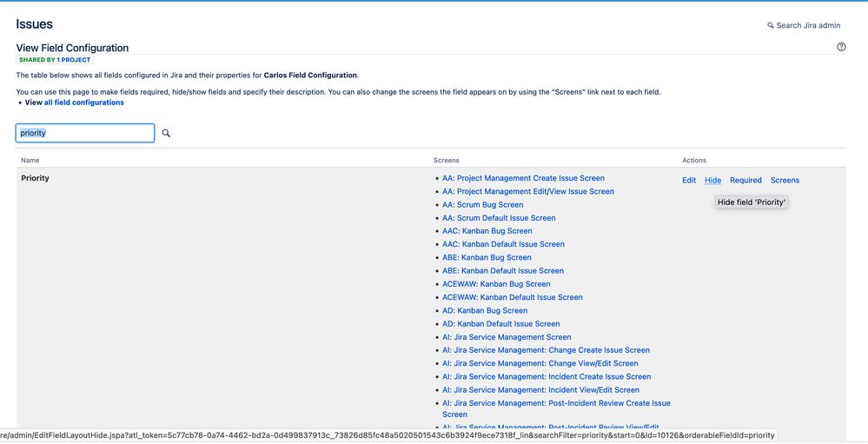The width and height of the screenshot is (868, 444).
Task: Open AD: Kanban Bug Screen
Action: [x=485, y=310]
